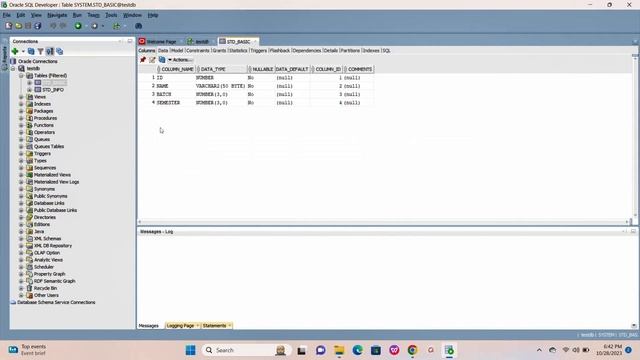The width and height of the screenshot is (640, 360).
Task: Click the DATA_TYPE column header
Action: click(x=221, y=69)
